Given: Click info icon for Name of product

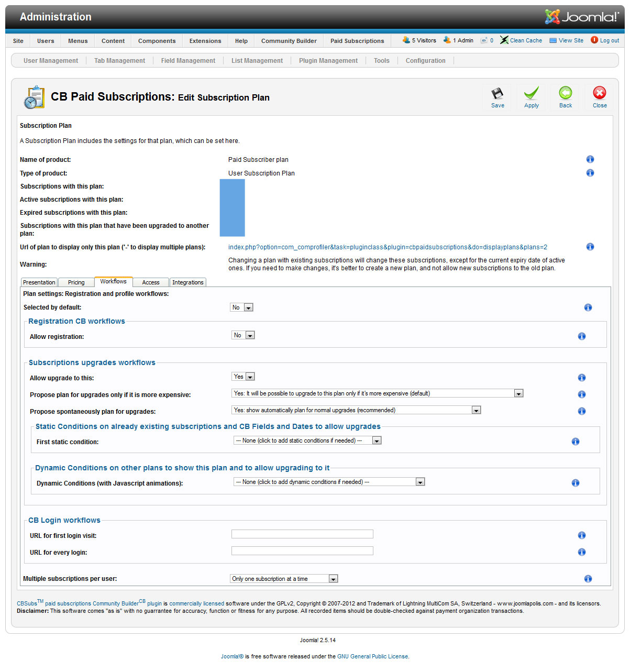Looking at the screenshot, I should (590, 159).
